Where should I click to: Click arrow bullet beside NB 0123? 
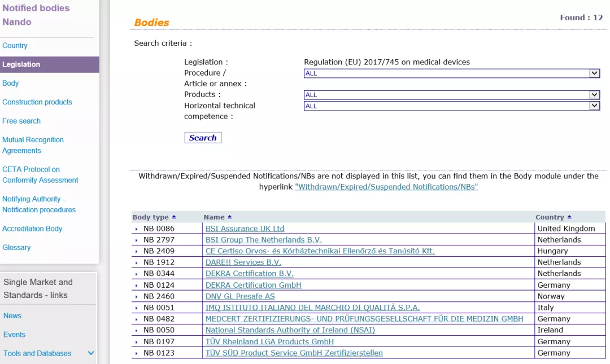tap(136, 353)
